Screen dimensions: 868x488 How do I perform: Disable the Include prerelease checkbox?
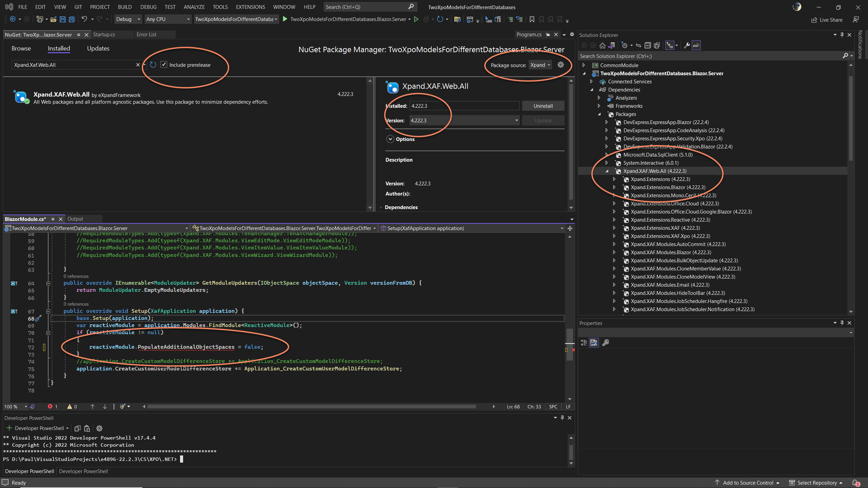coord(164,65)
